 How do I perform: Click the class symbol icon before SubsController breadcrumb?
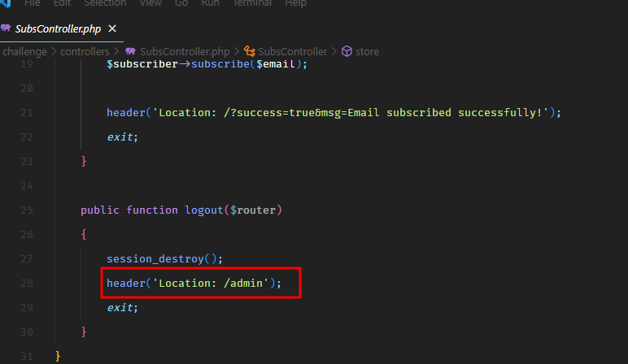[250, 51]
